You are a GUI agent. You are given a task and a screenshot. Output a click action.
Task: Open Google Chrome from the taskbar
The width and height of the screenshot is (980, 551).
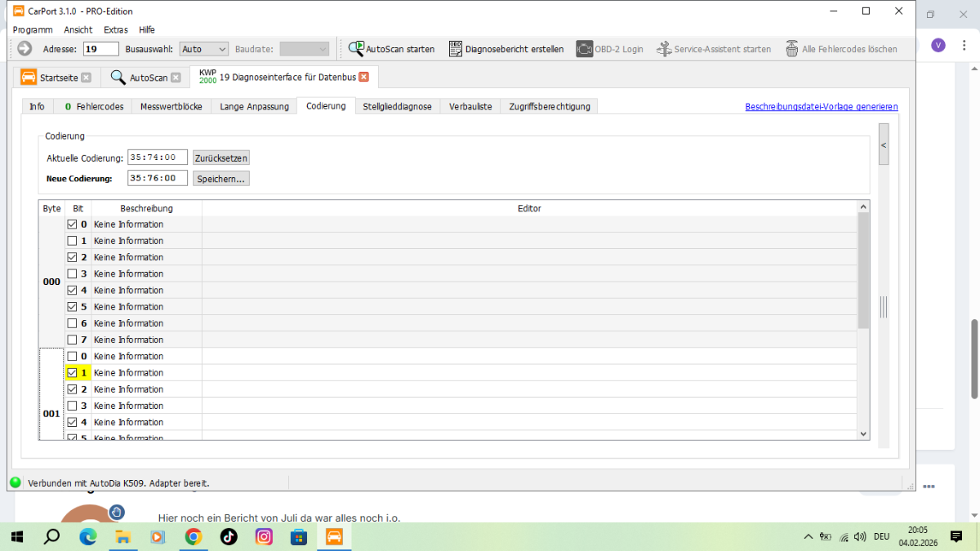(x=194, y=536)
